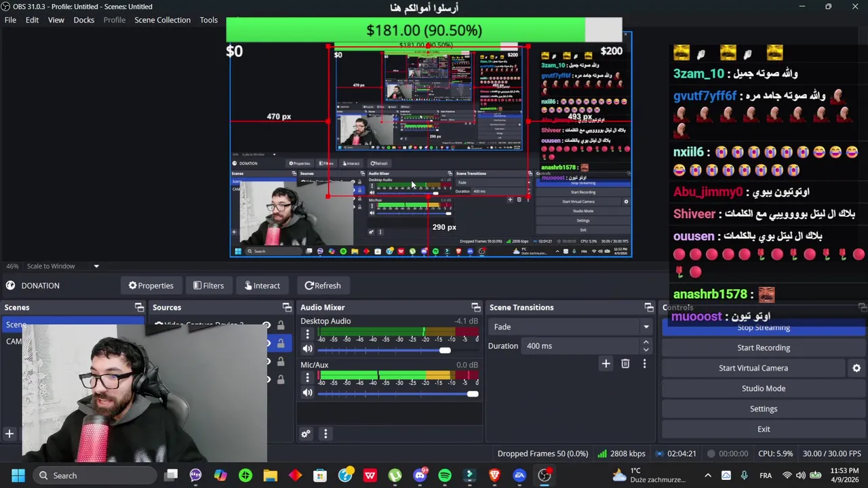The width and height of the screenshot is (868, 488).
Task: Open File menu
Action: (10, 20)
